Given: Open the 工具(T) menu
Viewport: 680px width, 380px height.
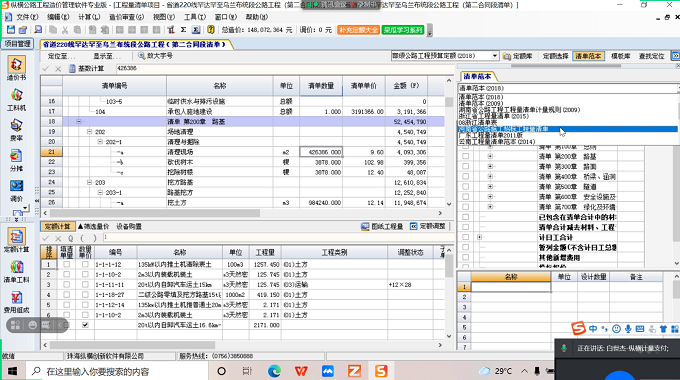Looking at the screenshot, I should click(x=195, y=17).
